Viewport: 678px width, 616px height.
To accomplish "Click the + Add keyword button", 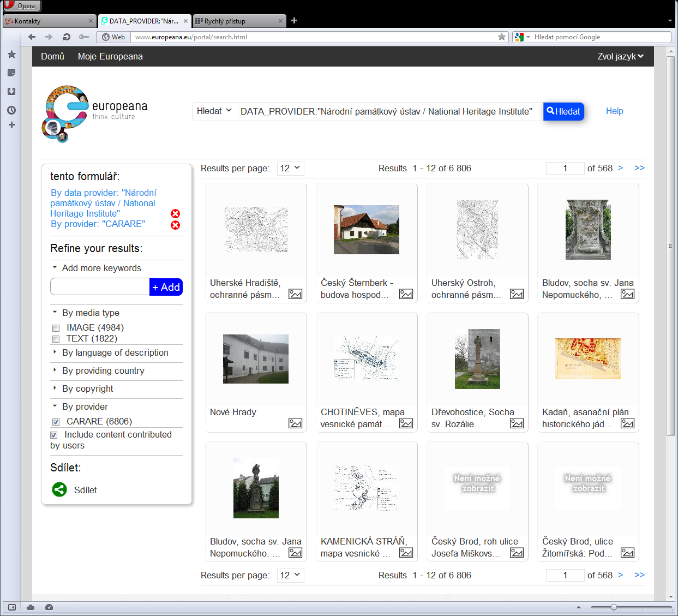I will click(x=166, y=287).
